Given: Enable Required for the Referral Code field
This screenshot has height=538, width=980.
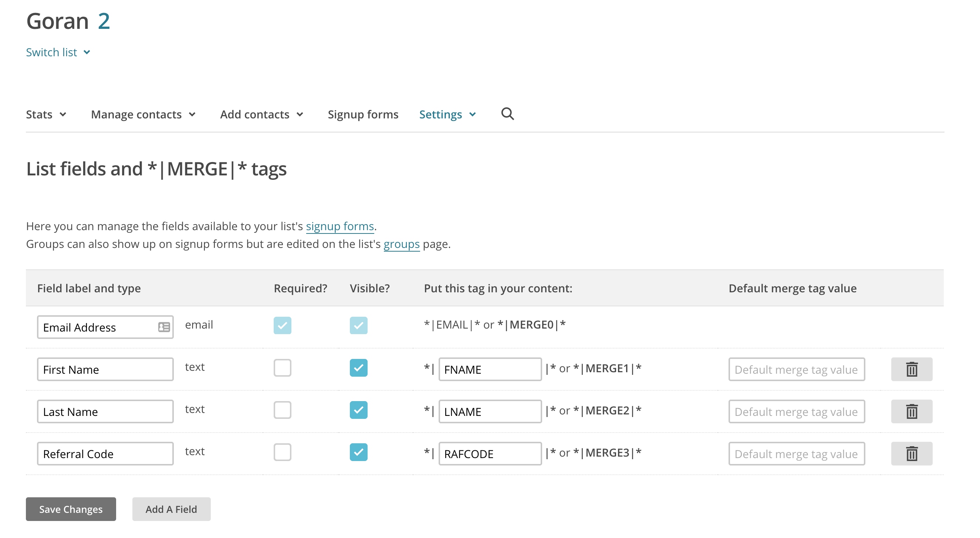Looking at the screenshot, I should click(282, 452).
